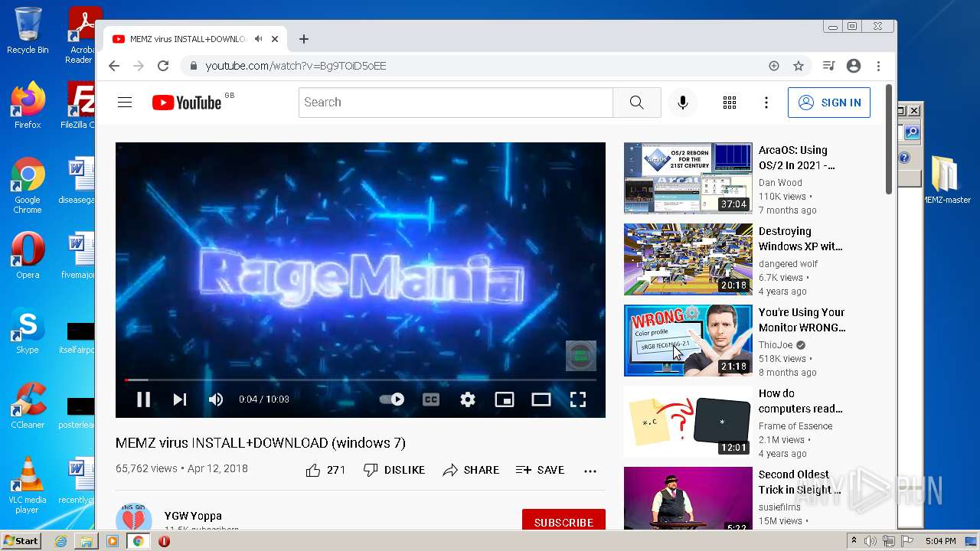The image size is (980, 551).
Task: Select the Google Chrome desktop shortcut
Action: (x=28, y=186)
